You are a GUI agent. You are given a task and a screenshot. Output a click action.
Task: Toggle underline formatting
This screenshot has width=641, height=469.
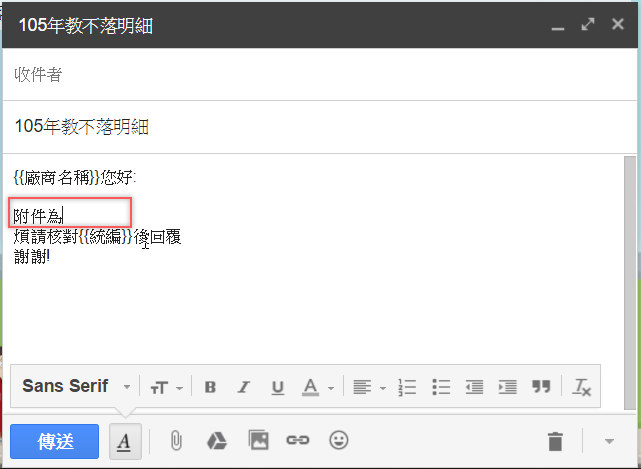tap(278, 387)
